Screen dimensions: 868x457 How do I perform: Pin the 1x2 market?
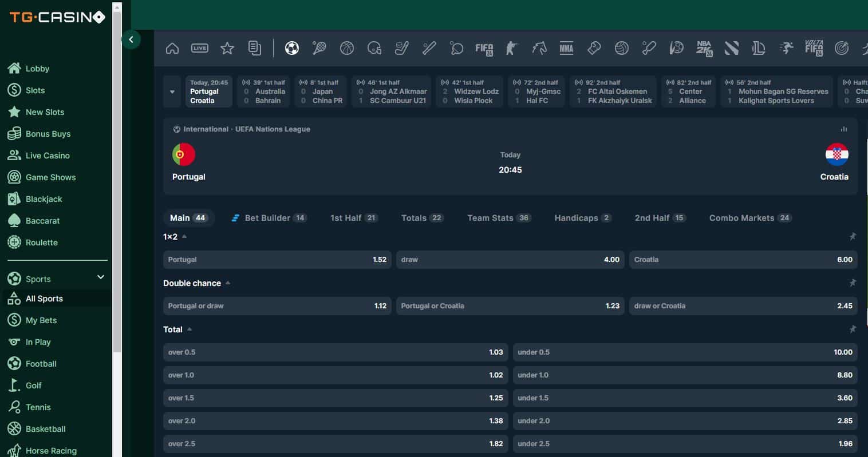pos(853,237)
